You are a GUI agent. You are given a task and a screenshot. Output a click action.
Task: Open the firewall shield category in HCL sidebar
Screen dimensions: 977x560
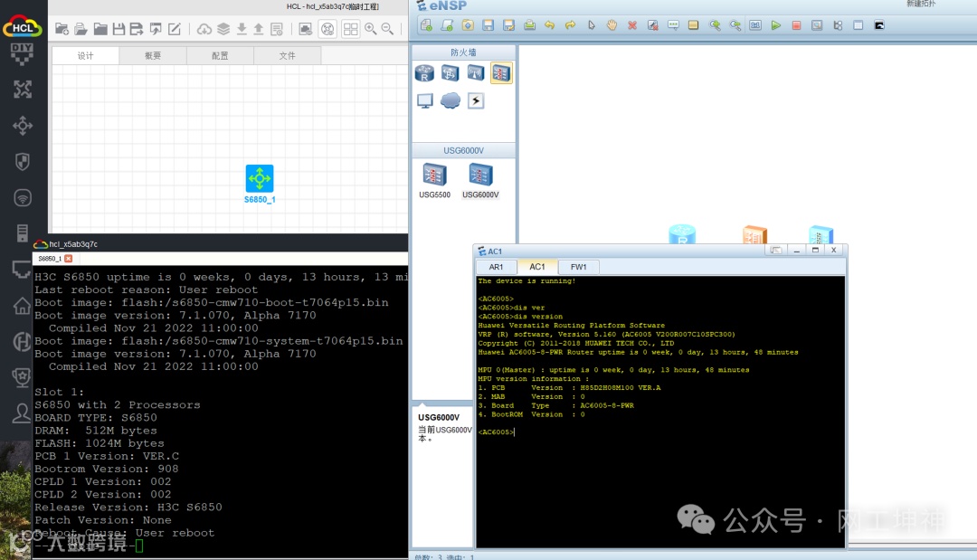23,162
